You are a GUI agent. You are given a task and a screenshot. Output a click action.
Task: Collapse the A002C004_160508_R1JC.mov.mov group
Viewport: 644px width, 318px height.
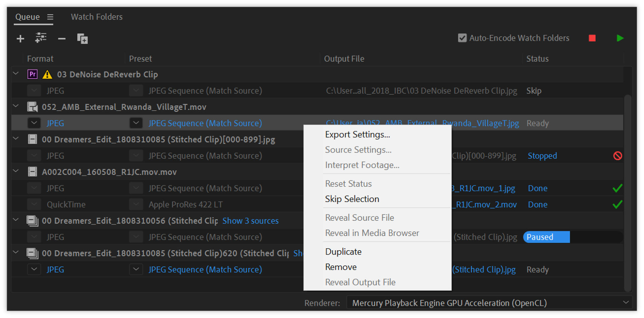click(15, 171)
